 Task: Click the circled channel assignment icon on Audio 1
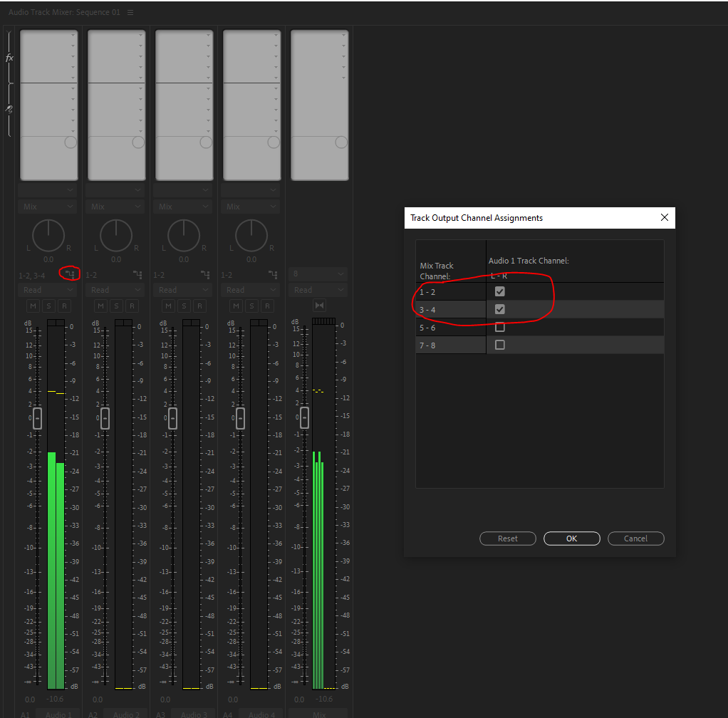68,274
